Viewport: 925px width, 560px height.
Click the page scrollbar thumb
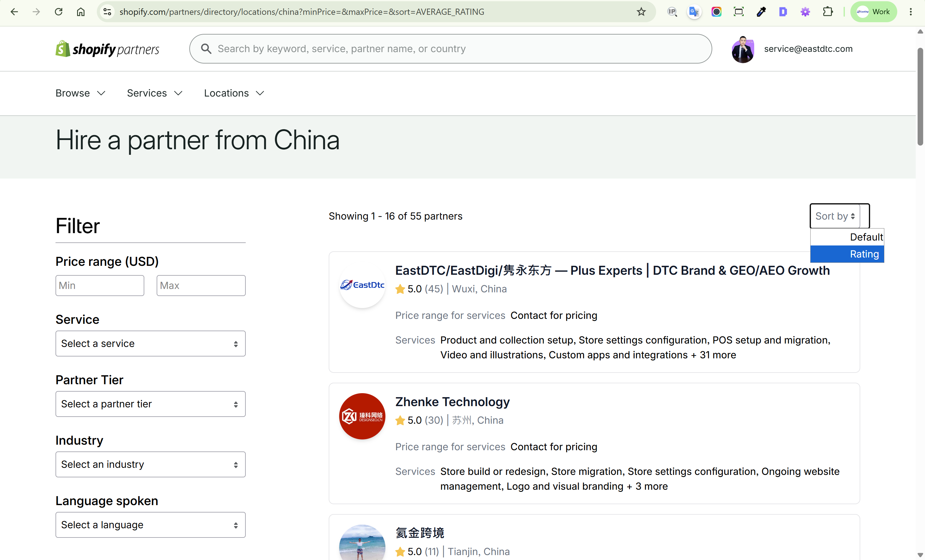tap(920, 97)
